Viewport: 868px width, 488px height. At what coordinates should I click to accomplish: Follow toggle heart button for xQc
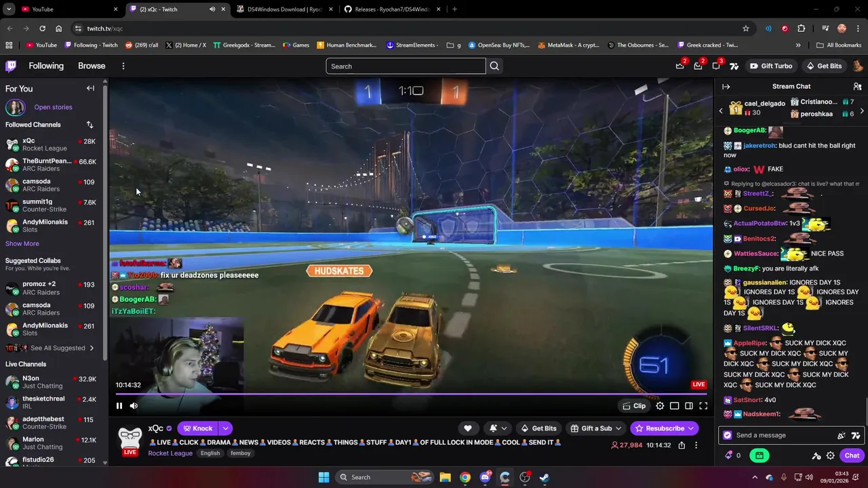467,428
